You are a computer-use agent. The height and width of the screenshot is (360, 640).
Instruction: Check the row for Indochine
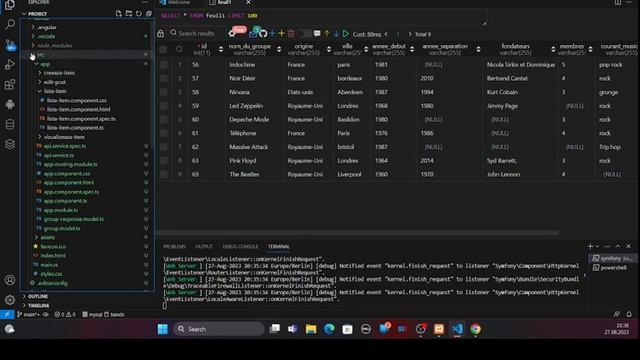164,64
